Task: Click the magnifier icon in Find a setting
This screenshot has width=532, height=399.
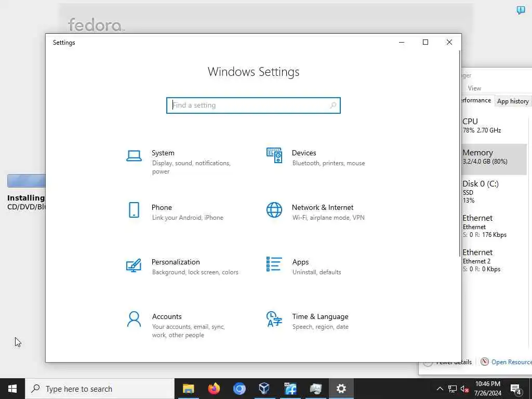Action: coord(333,105)
